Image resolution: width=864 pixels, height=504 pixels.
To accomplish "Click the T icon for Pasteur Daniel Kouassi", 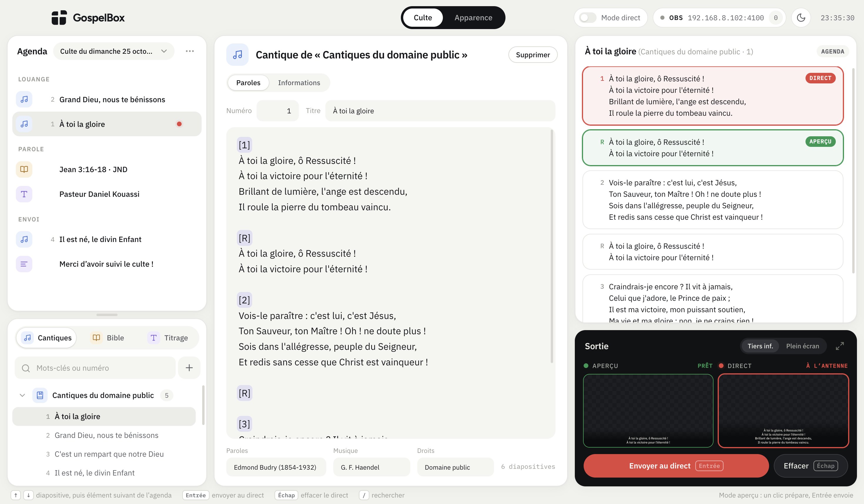I will pos(24,194).
